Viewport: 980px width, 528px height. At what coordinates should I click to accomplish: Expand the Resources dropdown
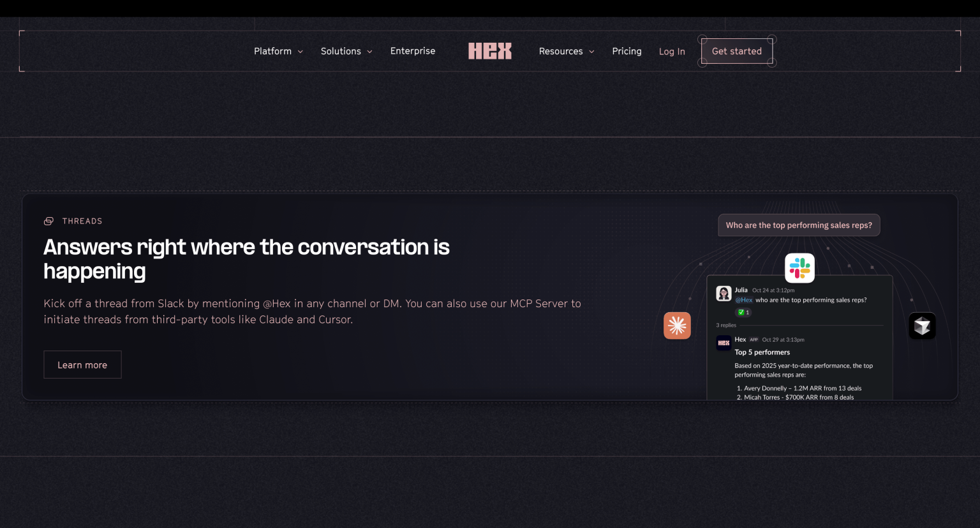(567, 51)
